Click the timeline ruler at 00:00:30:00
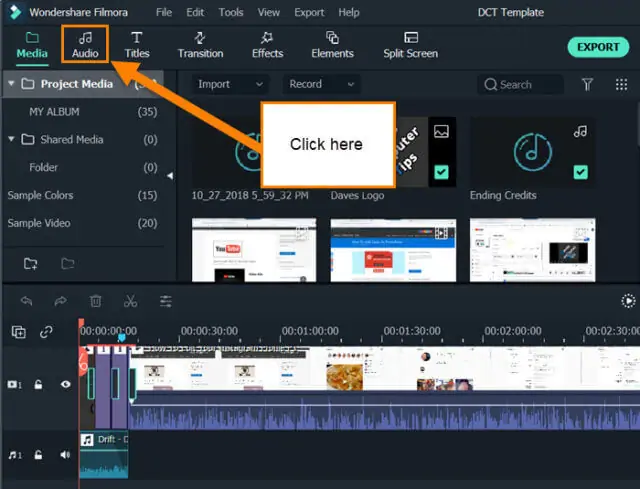This screenshot has width=640, height=489. click(x=209, y=331)
